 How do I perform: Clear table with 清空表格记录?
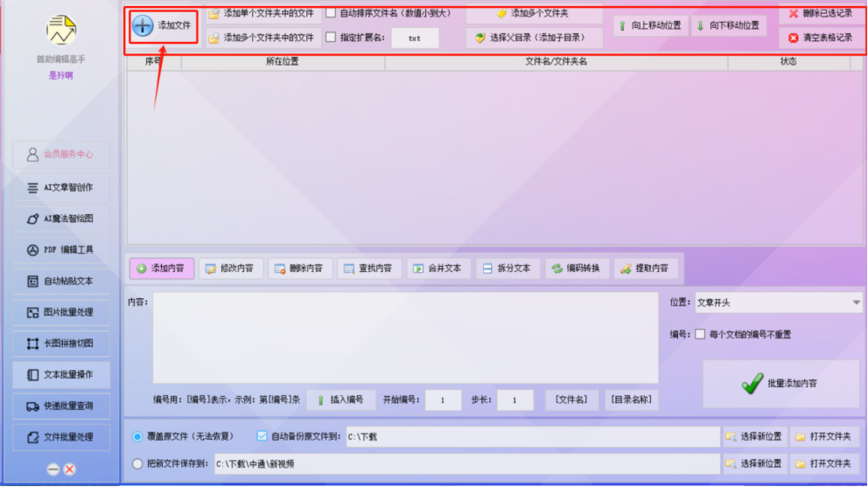[822, 38]
